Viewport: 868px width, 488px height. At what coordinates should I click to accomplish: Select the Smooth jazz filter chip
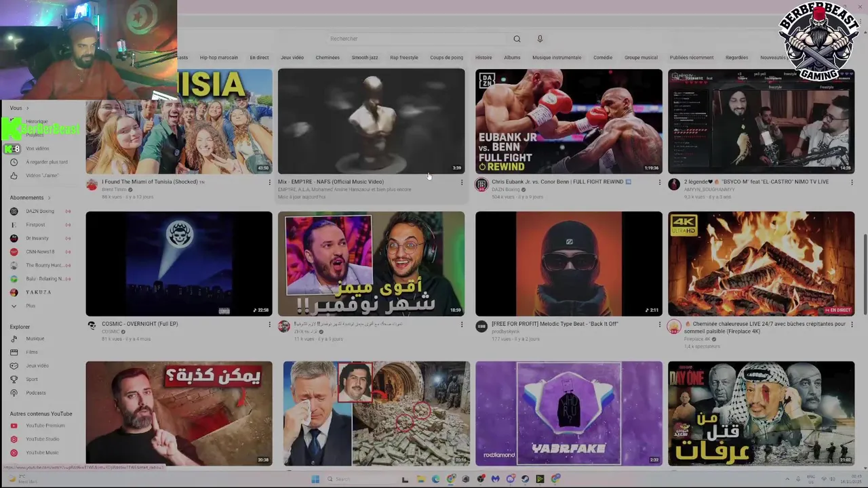(365, 58)
